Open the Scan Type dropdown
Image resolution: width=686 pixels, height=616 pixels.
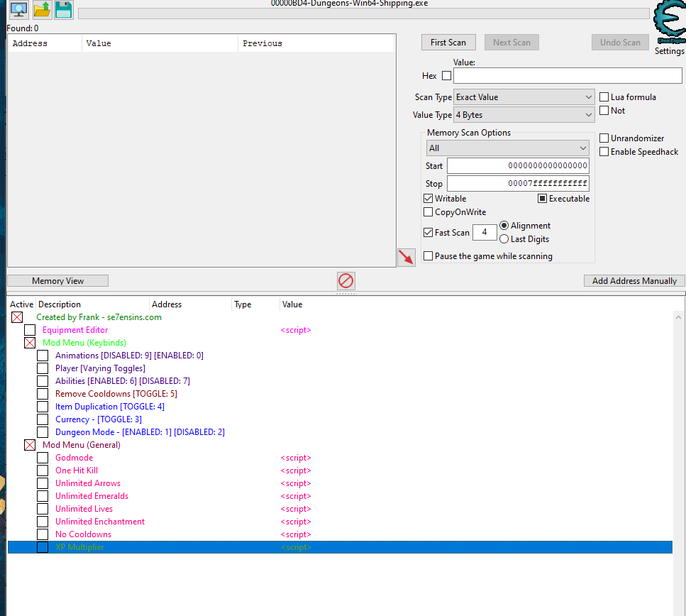(x=522, y=97)
